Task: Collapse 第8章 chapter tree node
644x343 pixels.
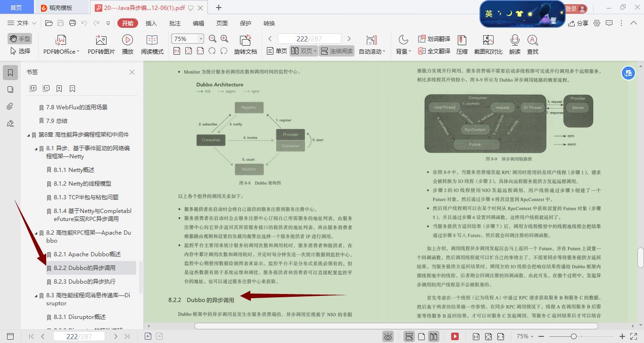Action: click(x=29, y=135)
